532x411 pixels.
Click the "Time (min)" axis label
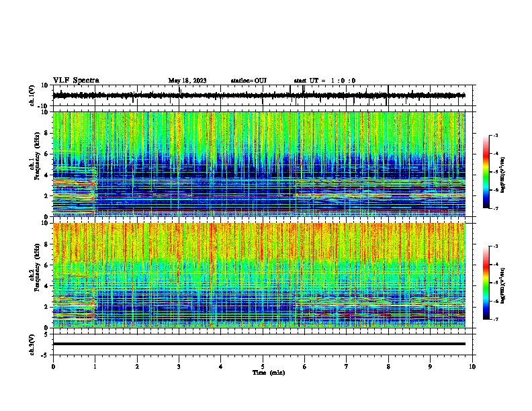(269, 373)
